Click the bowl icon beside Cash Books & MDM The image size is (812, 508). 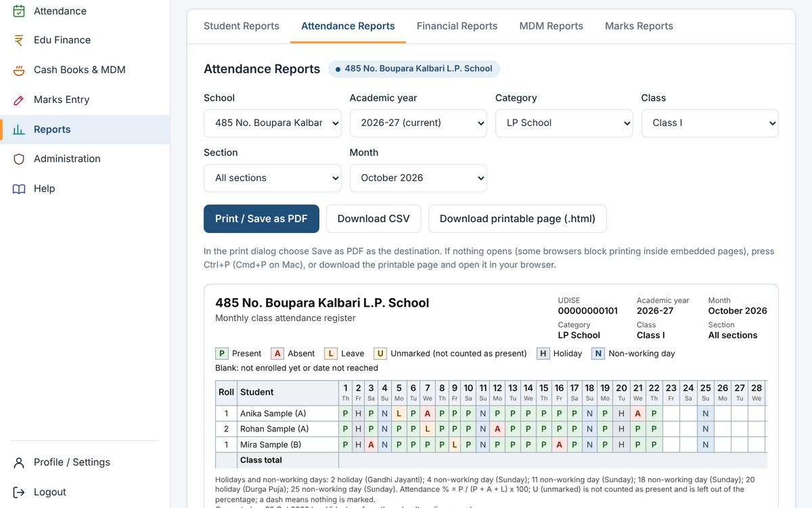pos(19,70)
